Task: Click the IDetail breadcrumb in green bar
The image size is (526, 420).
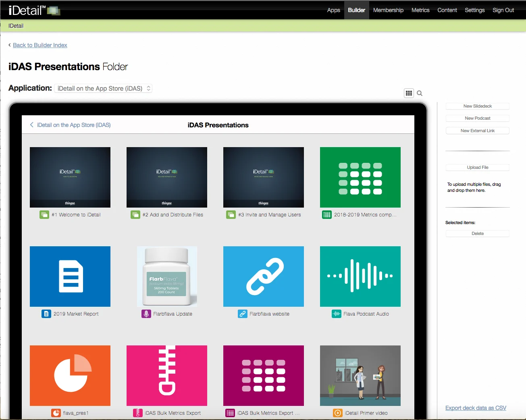Action: tap(16, 26)
